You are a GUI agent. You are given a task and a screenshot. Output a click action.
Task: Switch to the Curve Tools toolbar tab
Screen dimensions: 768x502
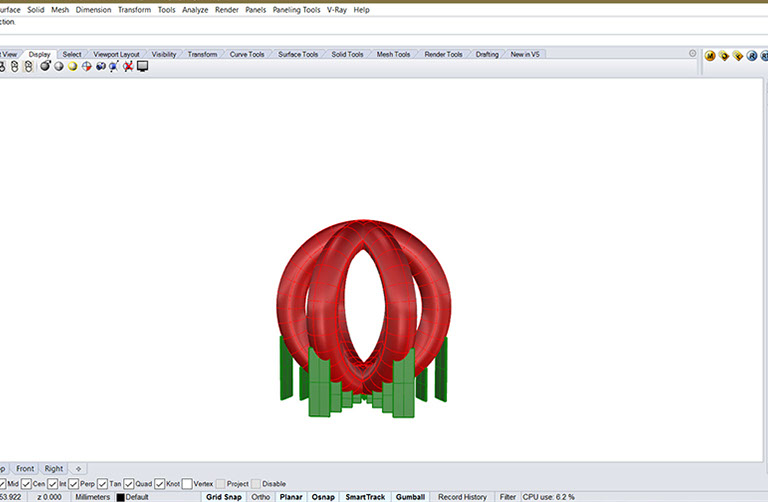247,54
